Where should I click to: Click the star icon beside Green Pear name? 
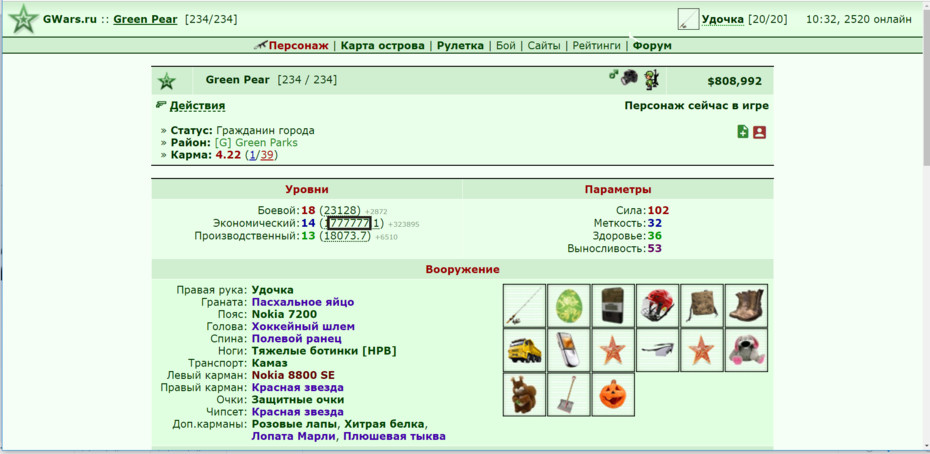[167, 81]
